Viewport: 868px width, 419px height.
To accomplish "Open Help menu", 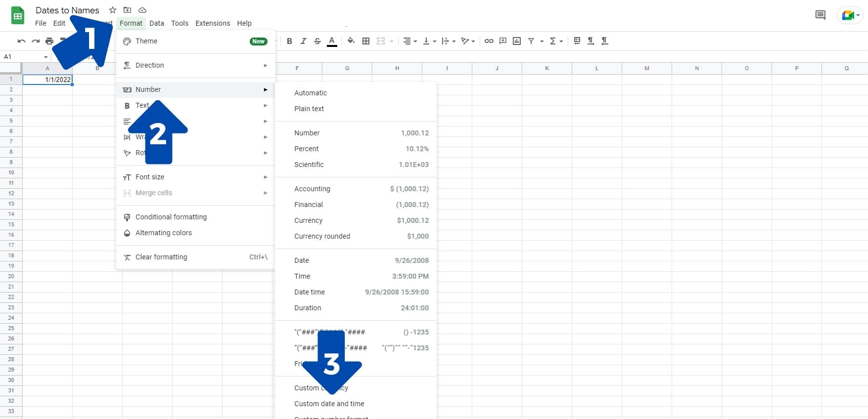I will tap(244, 23).
